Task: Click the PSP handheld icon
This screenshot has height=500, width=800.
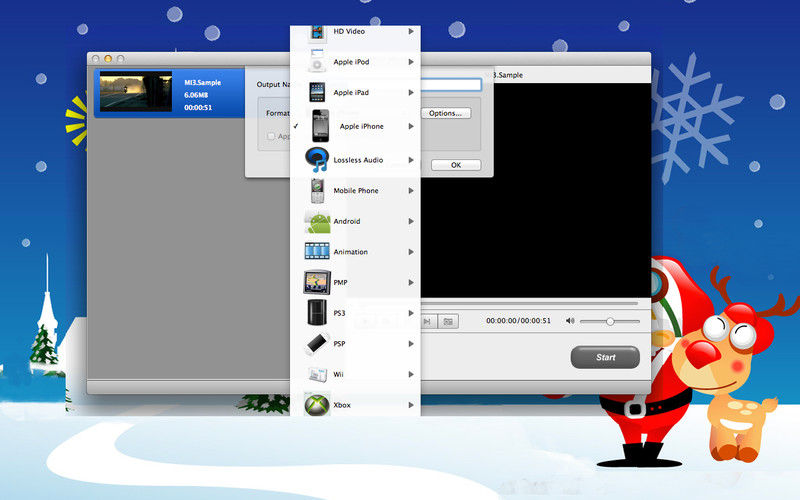Action: [x=317, y=343]
